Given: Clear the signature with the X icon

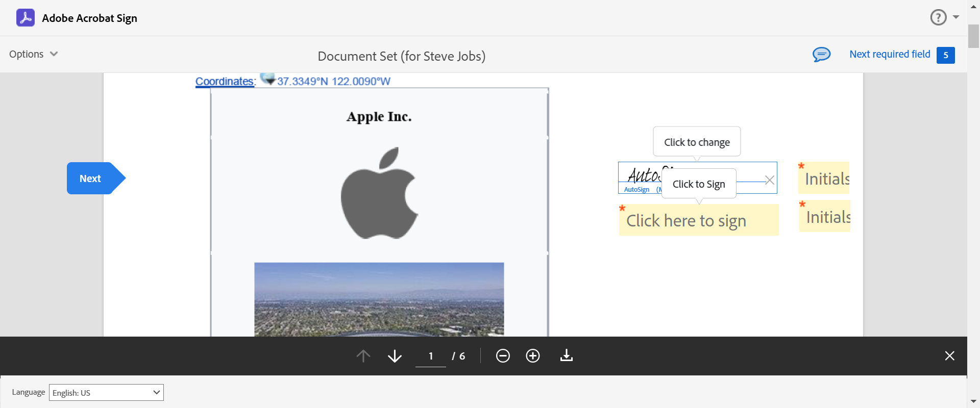Looking at the screenshot, I should (770, 180).
